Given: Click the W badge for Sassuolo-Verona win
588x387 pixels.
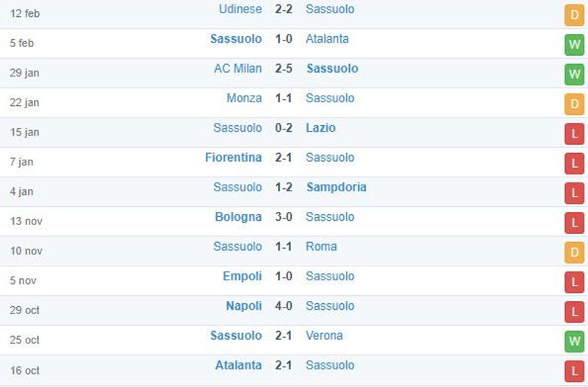Looking at the screenshot, I should pos(574,341).
